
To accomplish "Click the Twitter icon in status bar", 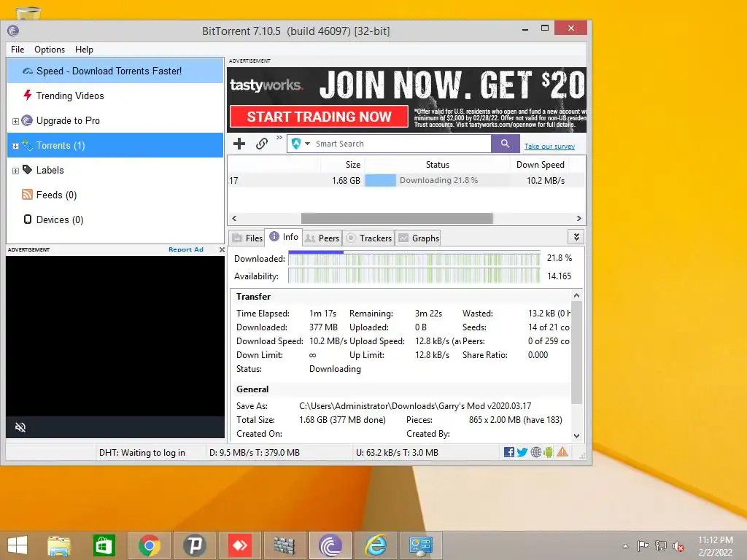I will [522, 452].
